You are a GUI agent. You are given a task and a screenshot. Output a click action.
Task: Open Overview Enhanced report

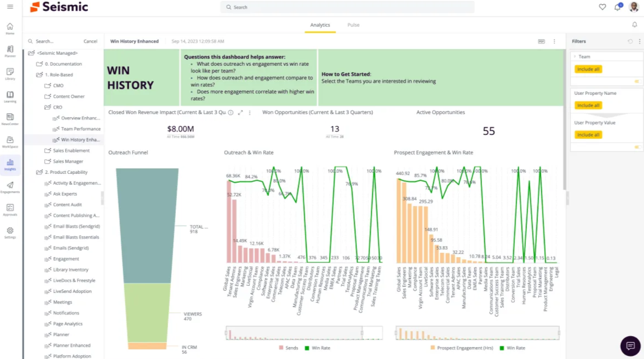click(x=77, y=118)
